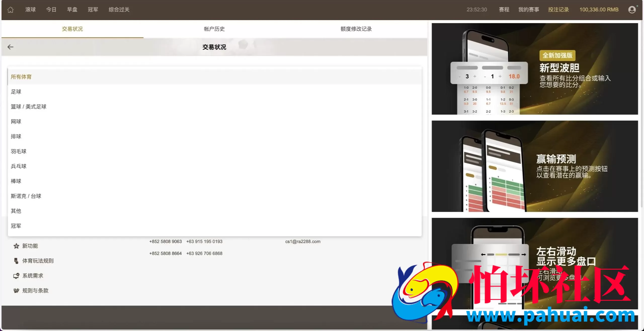Image resolution: width=644 pixels, height=331 pixels.
Task: Click the back arrow beside 交易状况 header
Action: (10, 47)
